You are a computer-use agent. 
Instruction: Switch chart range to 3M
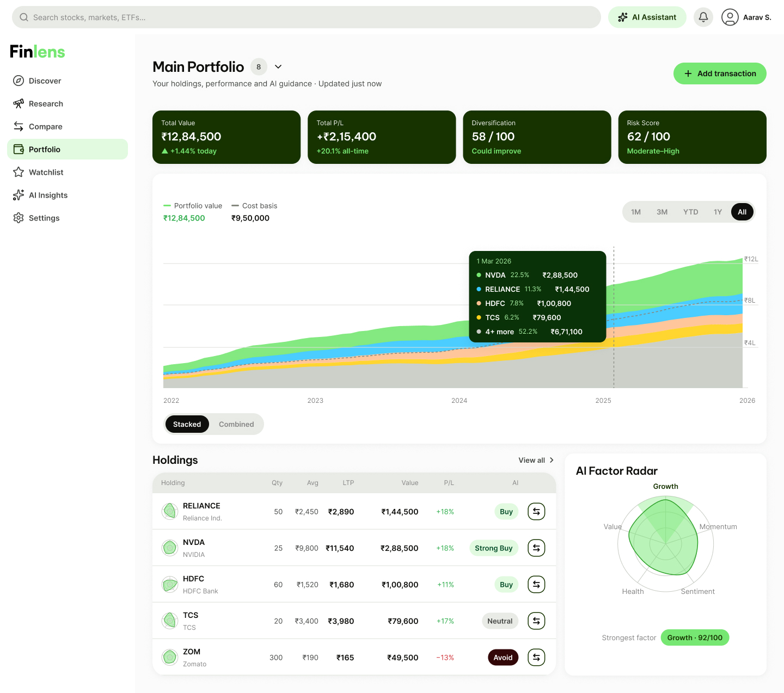coord(662,212)
